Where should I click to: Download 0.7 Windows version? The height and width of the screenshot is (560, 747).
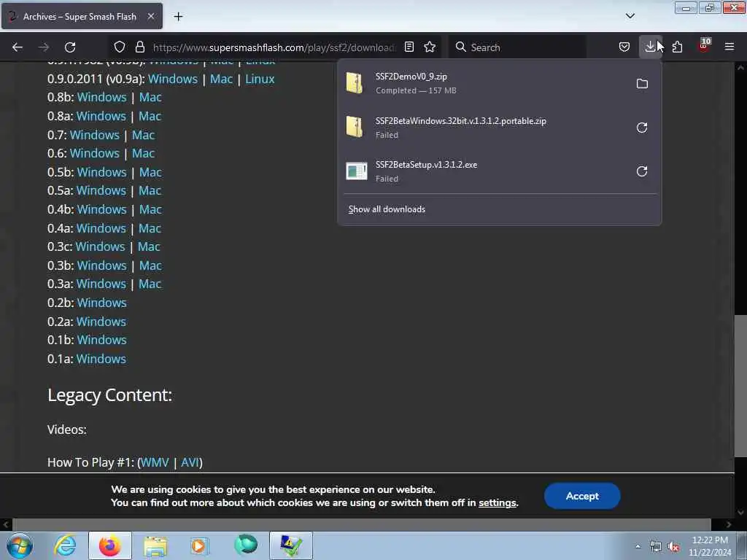pos(94,135)
